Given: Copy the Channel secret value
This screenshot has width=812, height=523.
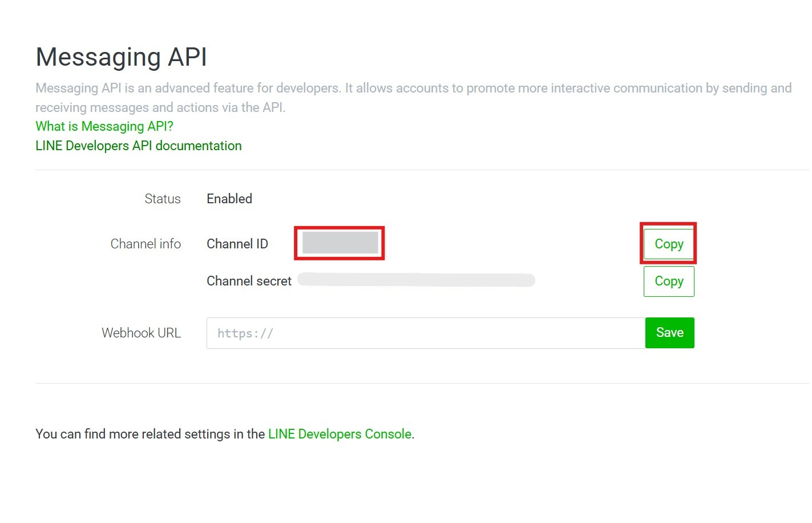Looking at the screenshot, I should [x=669, y=281].
